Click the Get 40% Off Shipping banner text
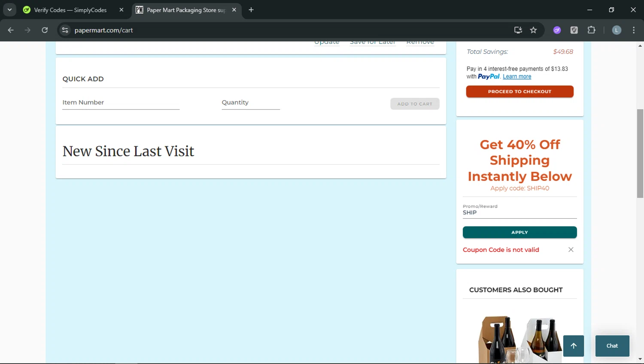Image resolution: width=644 pixels, height=364 pixels. pyautogui.click(x=519, y=160)
